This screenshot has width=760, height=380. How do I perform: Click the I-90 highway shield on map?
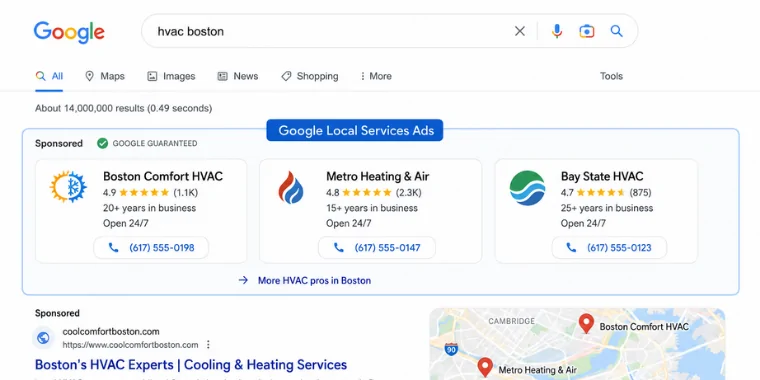[451, 349]
